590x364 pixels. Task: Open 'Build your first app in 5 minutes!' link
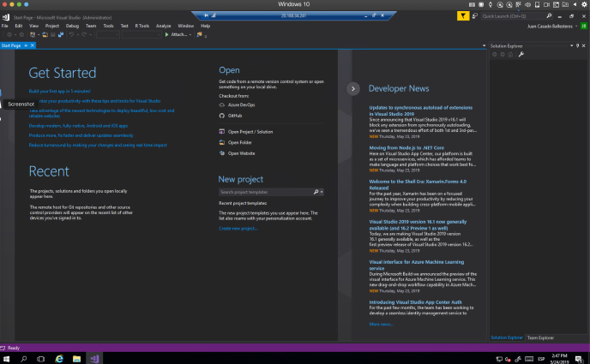59,92
